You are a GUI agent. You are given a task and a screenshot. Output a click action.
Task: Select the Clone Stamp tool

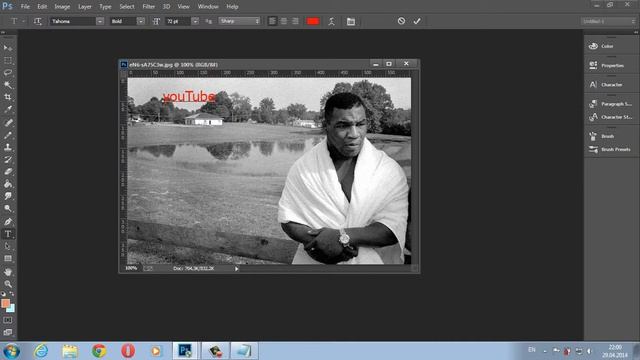[x=8, y=147]
